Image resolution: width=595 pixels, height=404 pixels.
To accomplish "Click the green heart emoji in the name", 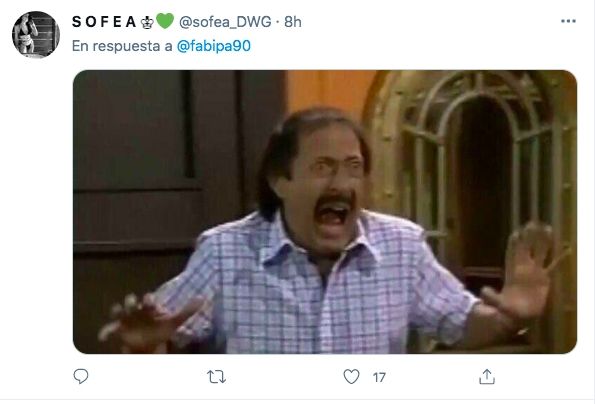I will (x=165, y=21).
